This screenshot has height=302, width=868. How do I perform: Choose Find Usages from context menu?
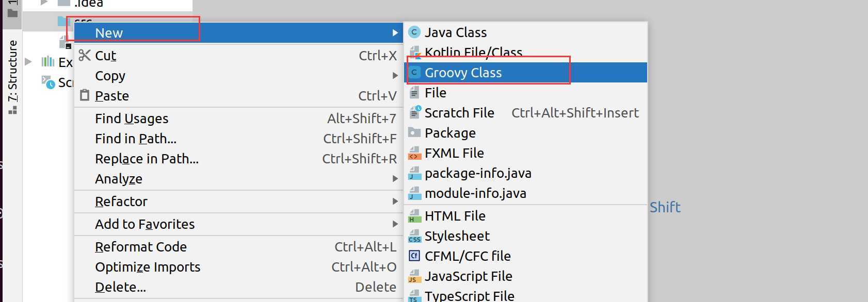(132, 119)
